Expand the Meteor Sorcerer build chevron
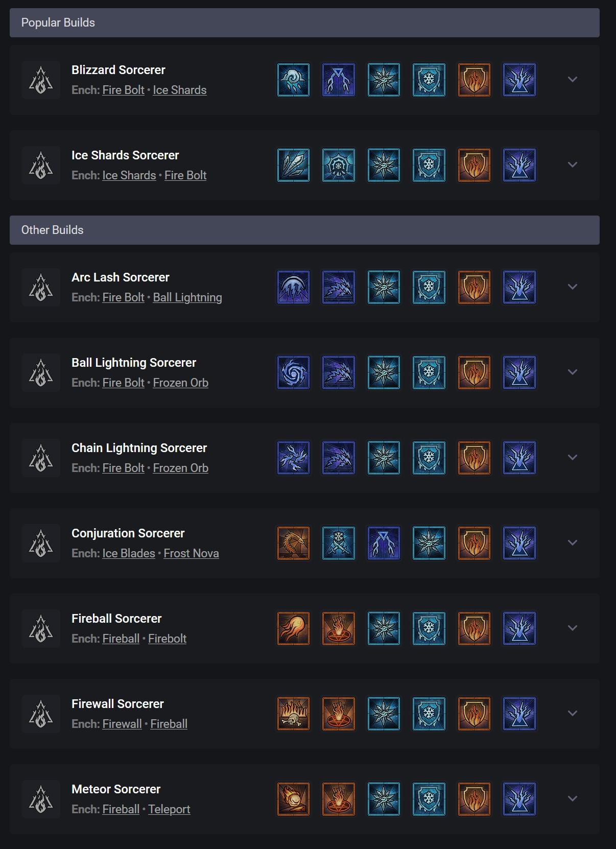The image size is (616, 849). [573, 799]
